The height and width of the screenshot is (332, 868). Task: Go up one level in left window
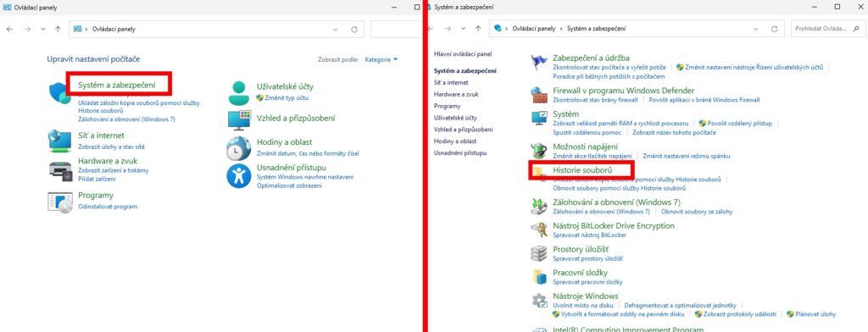click(x=58, y=29)
